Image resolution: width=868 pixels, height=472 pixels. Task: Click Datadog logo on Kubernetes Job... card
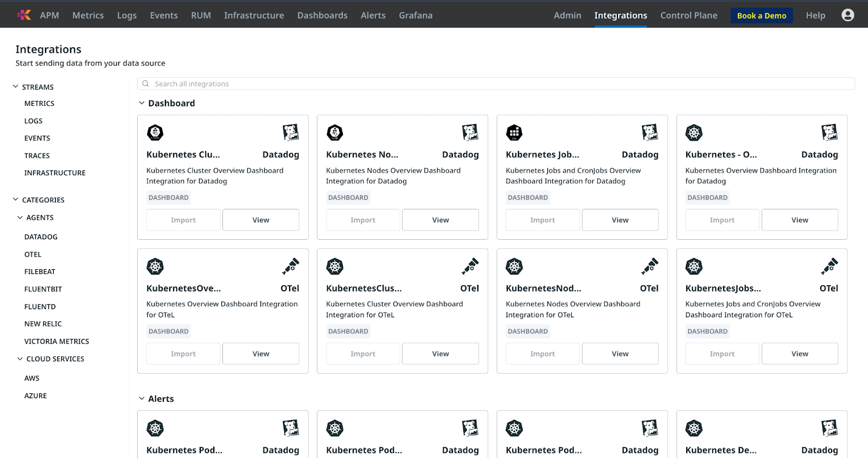650,132
